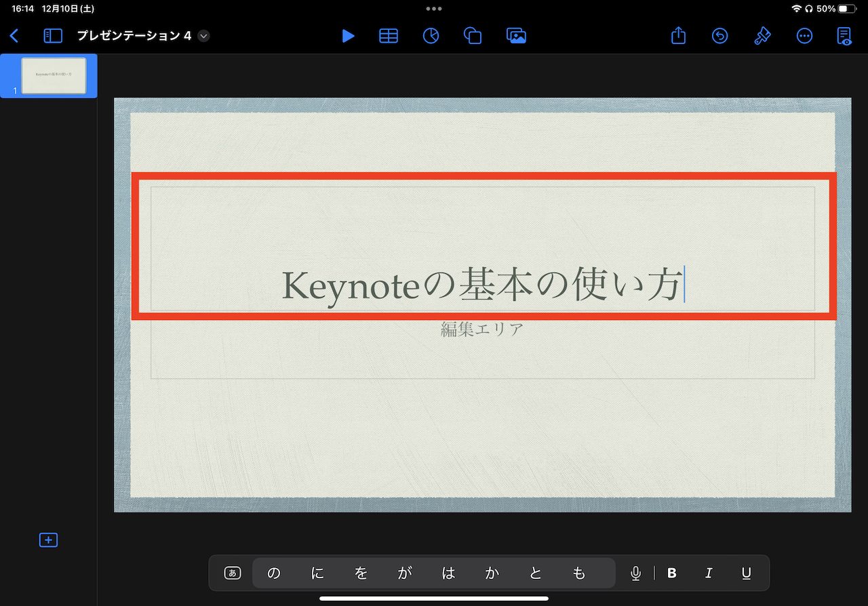Play the slideshow
Viewport: 868px width, 606px height.
point(348,36)
